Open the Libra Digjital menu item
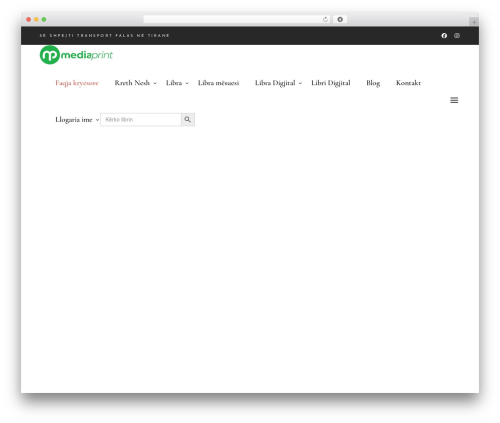 pos(275,83)
